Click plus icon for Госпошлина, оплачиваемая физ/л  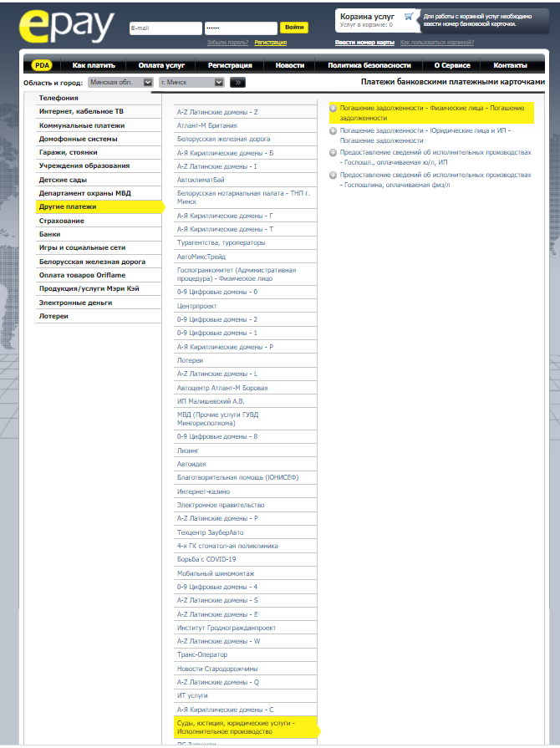point(333,175)
